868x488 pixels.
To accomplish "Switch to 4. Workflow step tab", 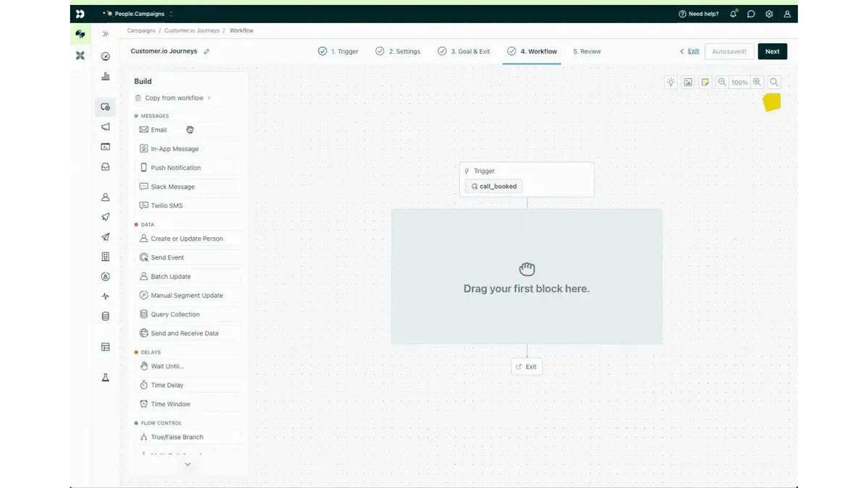I will (532, 51).
